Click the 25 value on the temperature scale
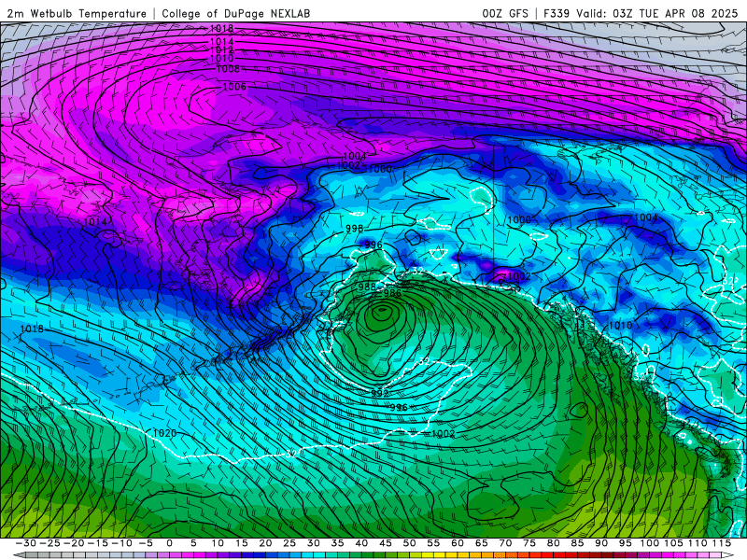747x560 pixels. click(x=289, y=543)
